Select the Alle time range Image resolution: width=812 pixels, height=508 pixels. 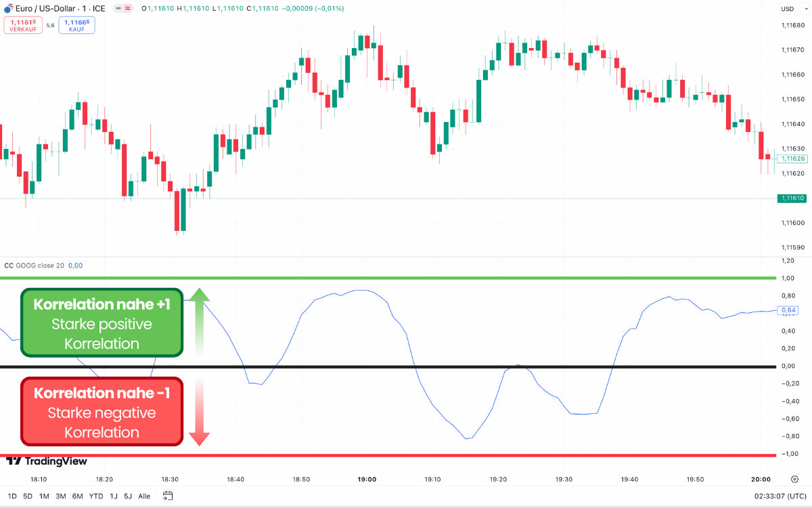click(x=144, y=496)
